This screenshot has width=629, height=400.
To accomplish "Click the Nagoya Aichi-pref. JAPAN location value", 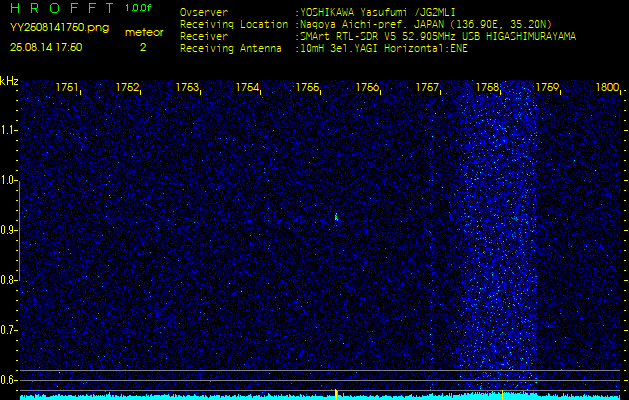I will point(426,24).
